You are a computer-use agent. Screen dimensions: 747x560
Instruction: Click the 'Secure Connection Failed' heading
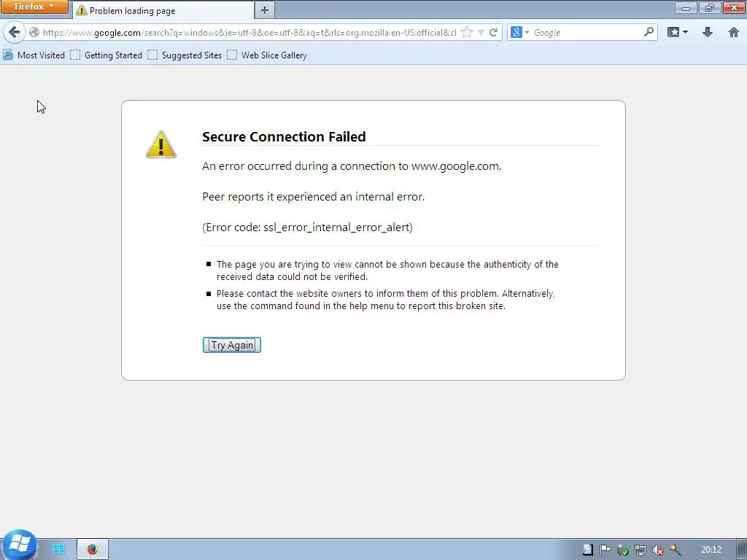point(284,136)
